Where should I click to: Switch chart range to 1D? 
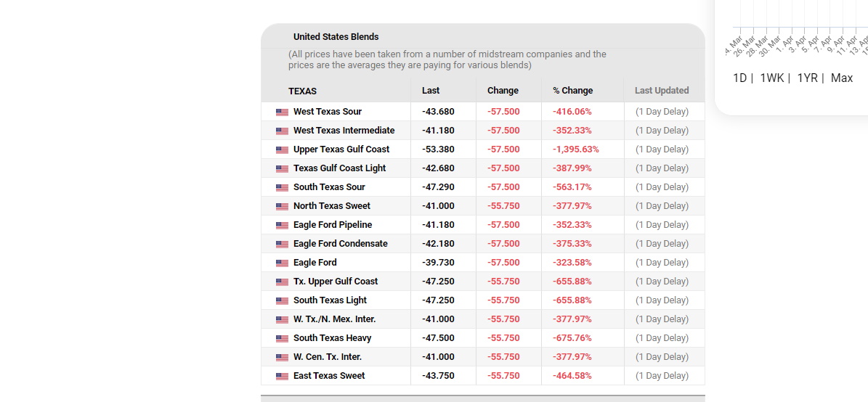(739, 78)
